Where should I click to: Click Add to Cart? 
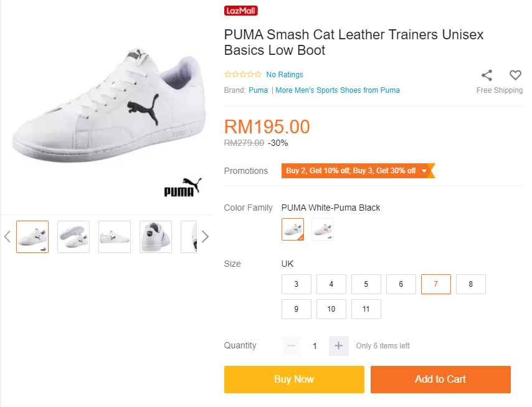(x=440, y=379)
